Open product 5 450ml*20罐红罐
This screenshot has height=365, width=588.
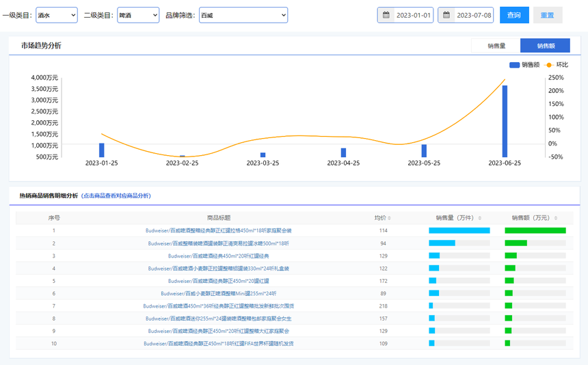point(219,281)
